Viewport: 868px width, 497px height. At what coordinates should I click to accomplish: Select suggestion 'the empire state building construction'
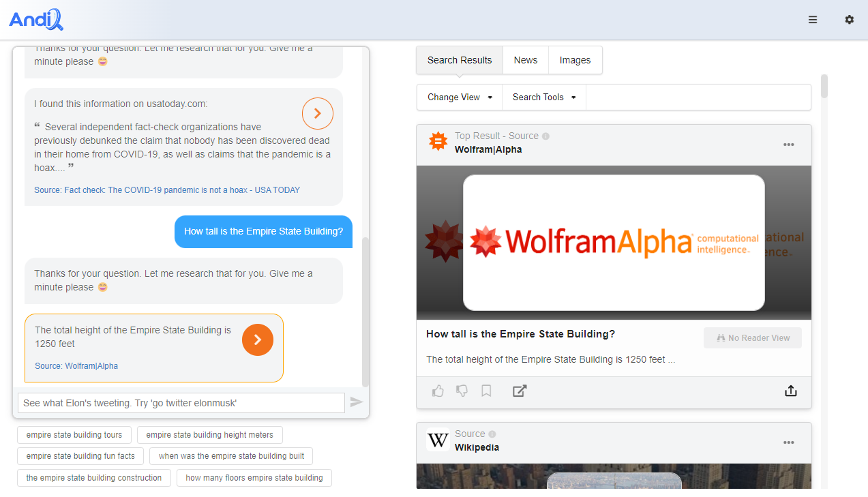click(94, 478)
